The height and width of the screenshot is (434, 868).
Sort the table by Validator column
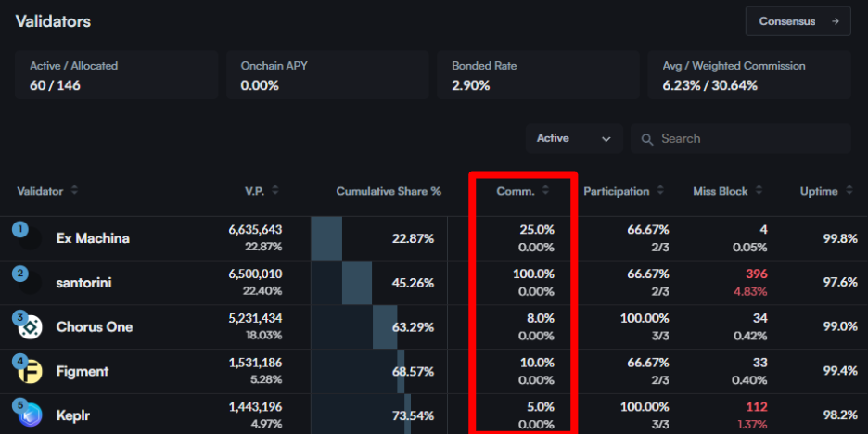tap(47, 191)
